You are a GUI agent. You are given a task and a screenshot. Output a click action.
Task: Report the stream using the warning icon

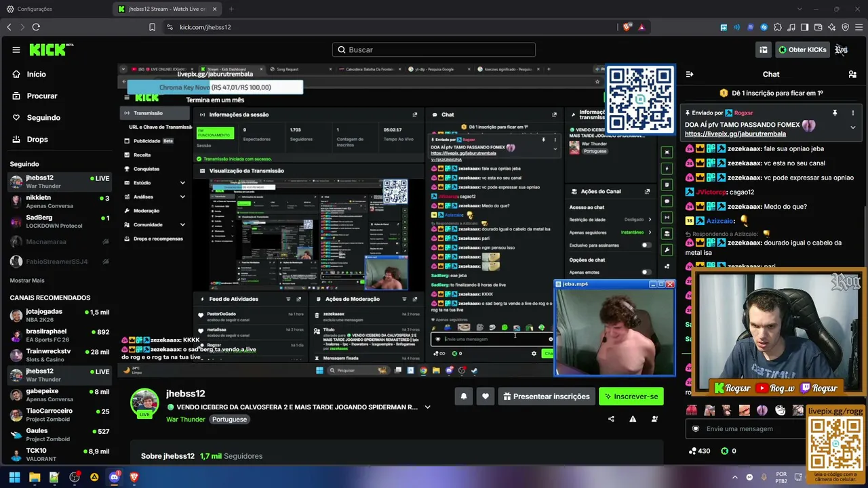tap(633, 419)
